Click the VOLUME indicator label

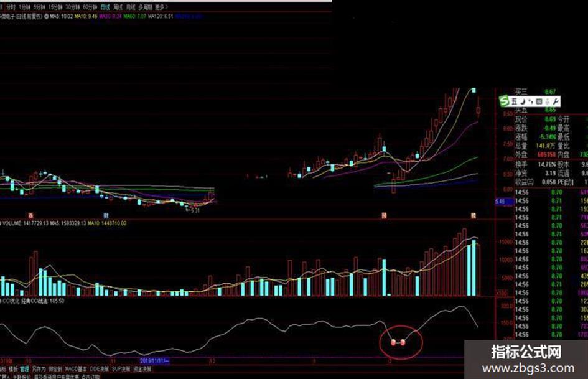click(x=26, y=223)
